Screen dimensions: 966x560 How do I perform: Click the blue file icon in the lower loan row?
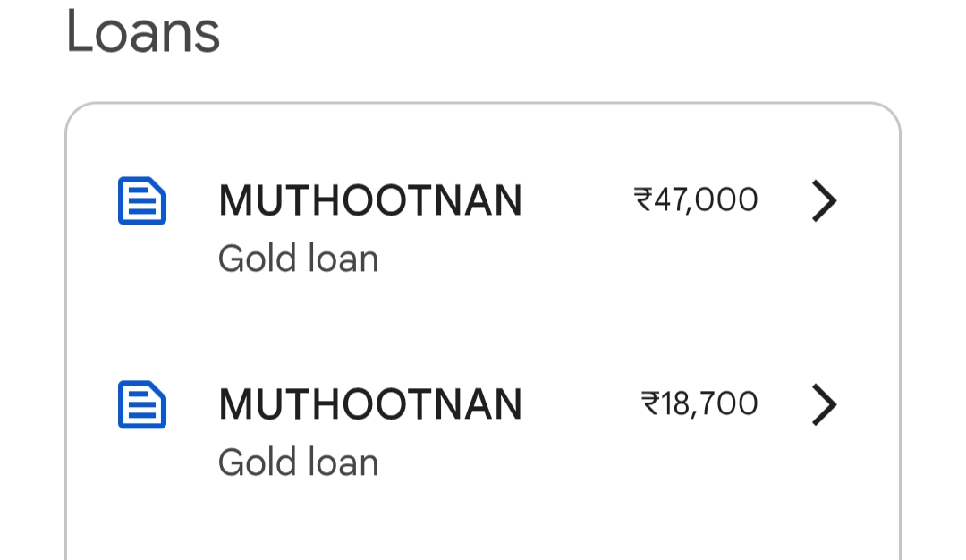tap(142, 404)
